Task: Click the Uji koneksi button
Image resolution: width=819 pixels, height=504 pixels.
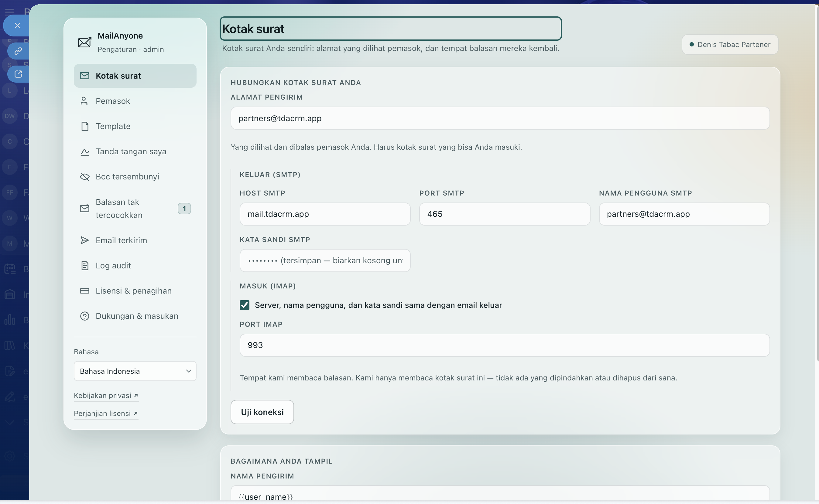Action: (x=262, y=412)
